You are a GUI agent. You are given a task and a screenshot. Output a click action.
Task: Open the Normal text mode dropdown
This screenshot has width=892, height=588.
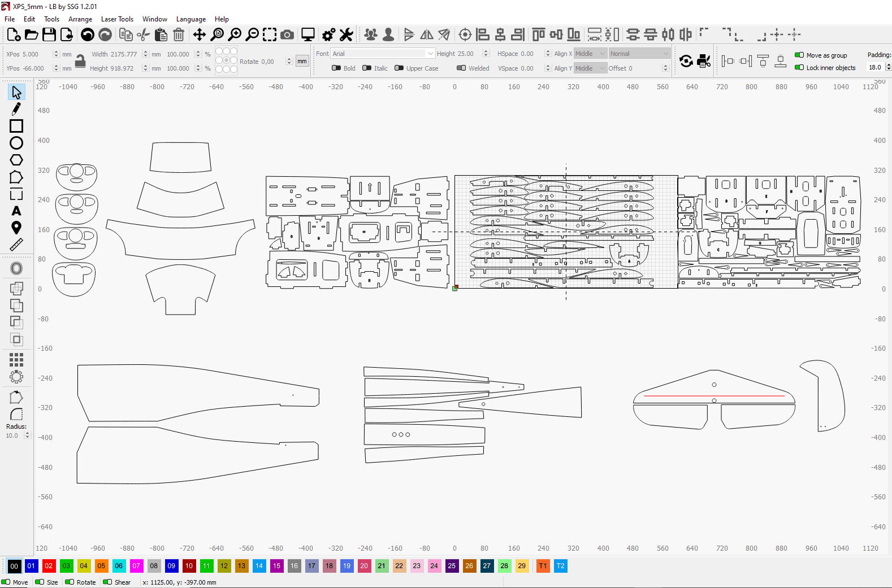[639, 54]
